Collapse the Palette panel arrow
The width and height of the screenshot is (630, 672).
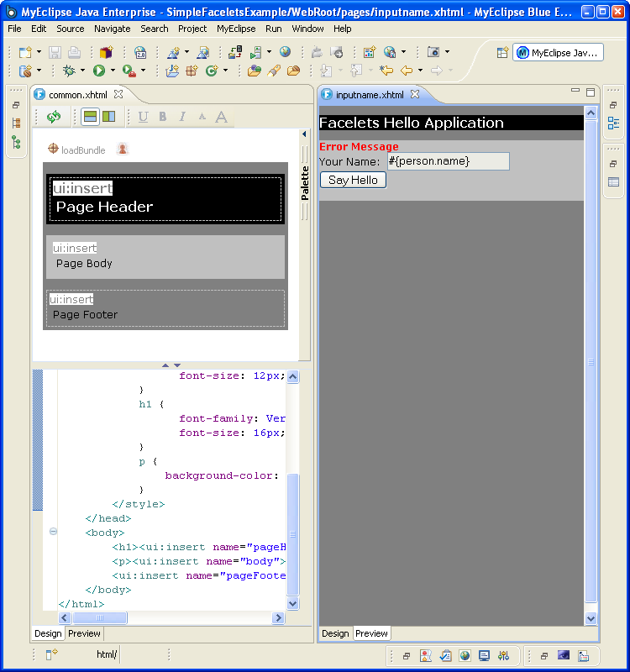[x=304, y=134]
